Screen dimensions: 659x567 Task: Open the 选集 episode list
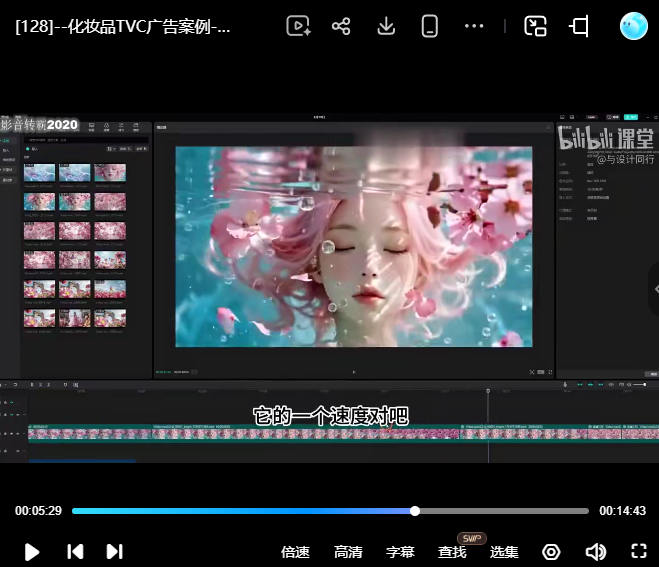coord(504,552)
